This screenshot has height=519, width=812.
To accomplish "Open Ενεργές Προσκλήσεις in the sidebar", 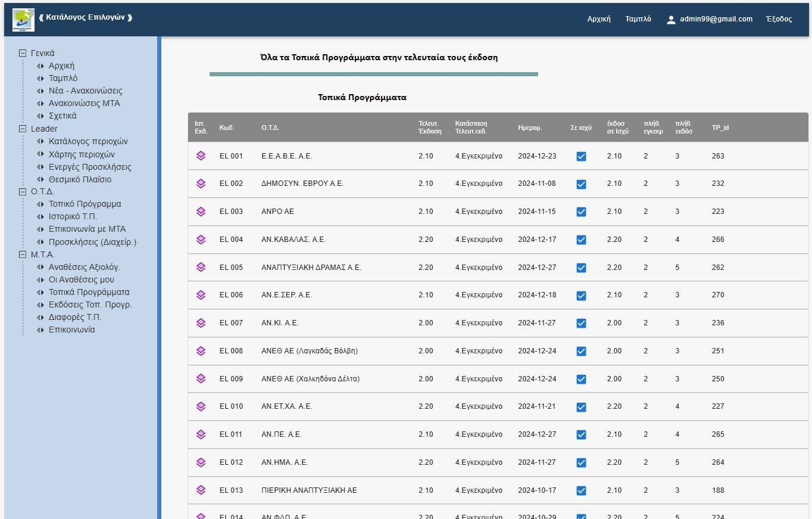I will [90, 167].
